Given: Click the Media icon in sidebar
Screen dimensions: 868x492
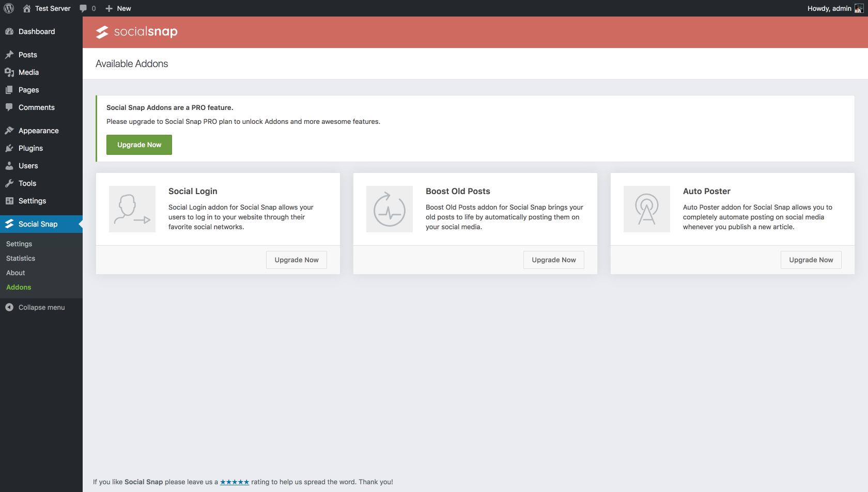Looking at the screenshot, I should coord(9,72).
